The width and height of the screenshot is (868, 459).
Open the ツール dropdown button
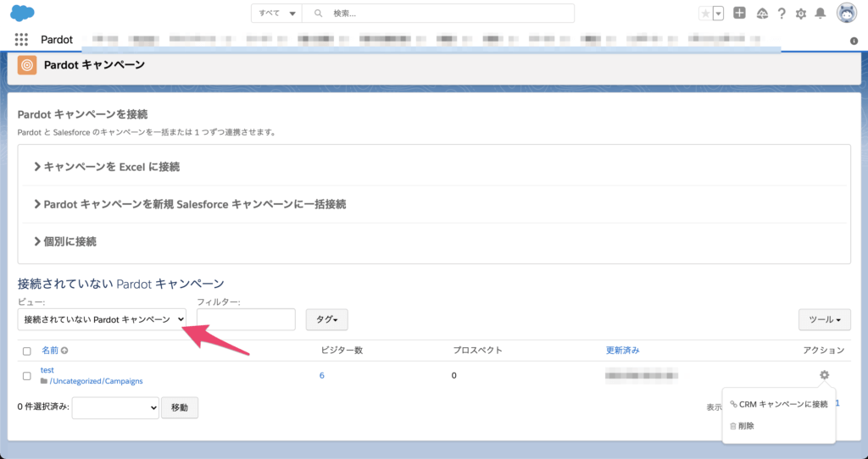824,319
